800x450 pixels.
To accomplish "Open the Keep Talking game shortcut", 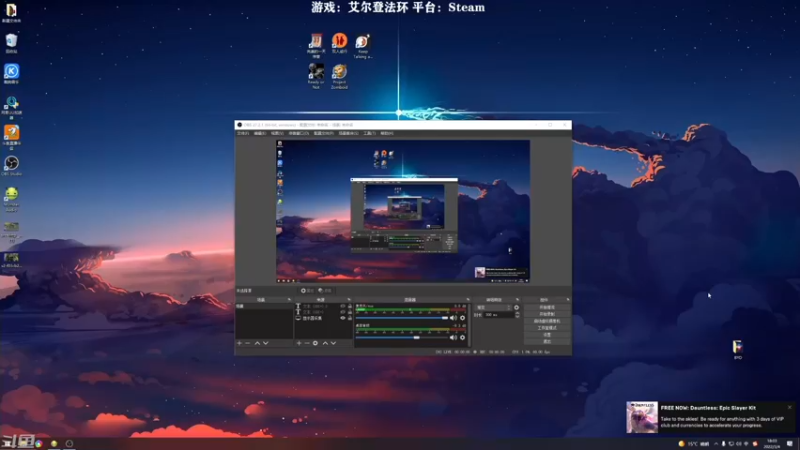I will pyautogui.click(x=363, y=46).
